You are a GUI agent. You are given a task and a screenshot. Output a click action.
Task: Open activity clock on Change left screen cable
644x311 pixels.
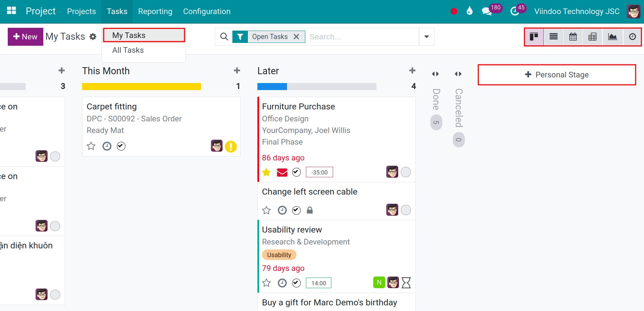pyautogui.click(x=282, y=210)
